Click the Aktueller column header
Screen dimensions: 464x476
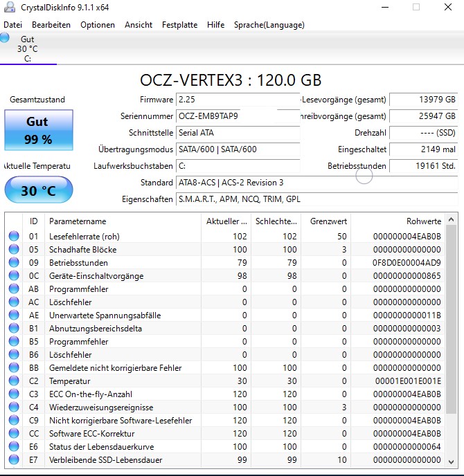click(x=226, y=221)
